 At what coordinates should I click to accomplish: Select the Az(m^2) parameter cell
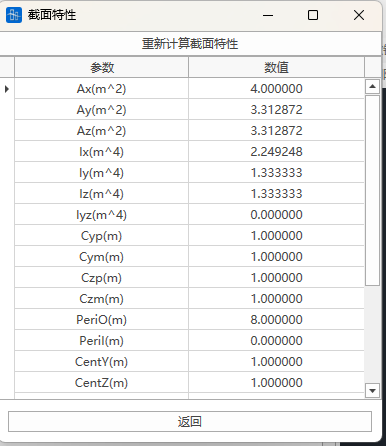tap(101, 131)
